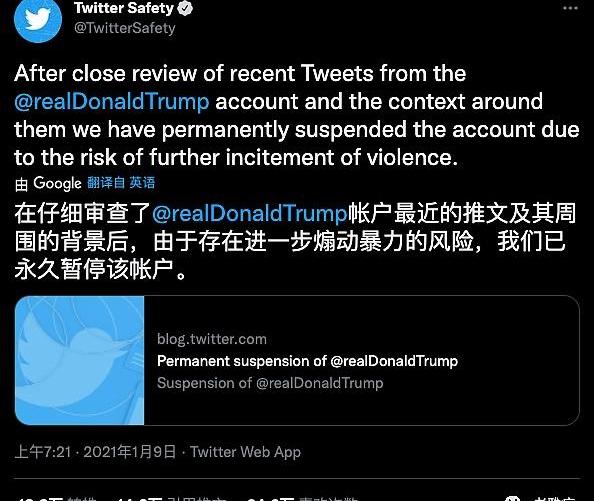Click the 'Suspension of @realDonaldTrump' card description

tap(270, 383)
